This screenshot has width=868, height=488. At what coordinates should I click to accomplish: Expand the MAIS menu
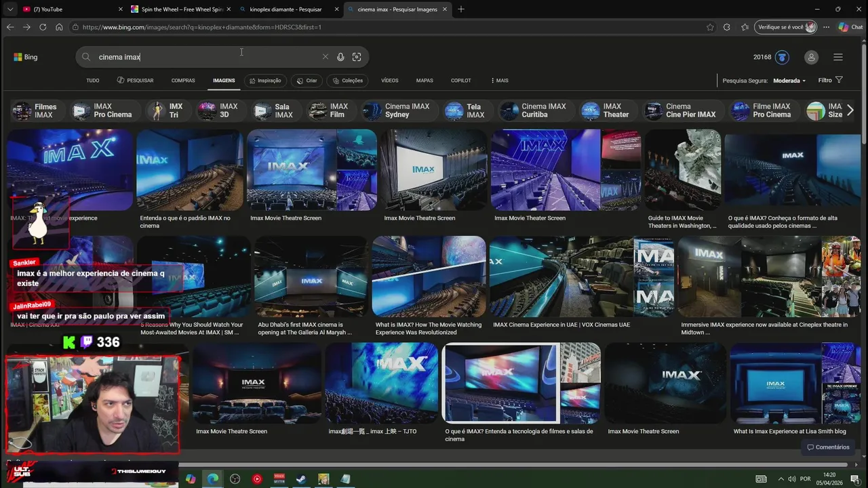click(x=500, y=81)
